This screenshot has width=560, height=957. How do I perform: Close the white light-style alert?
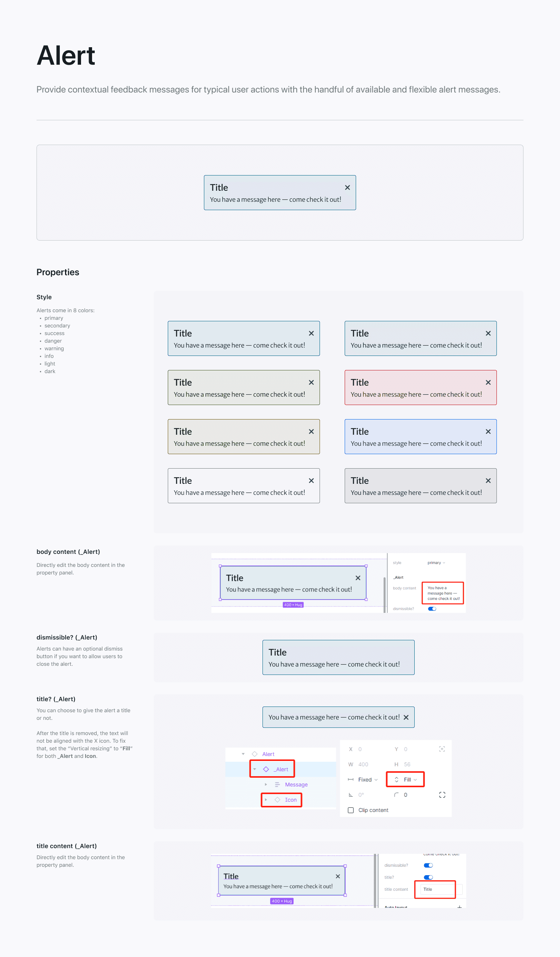311,480
